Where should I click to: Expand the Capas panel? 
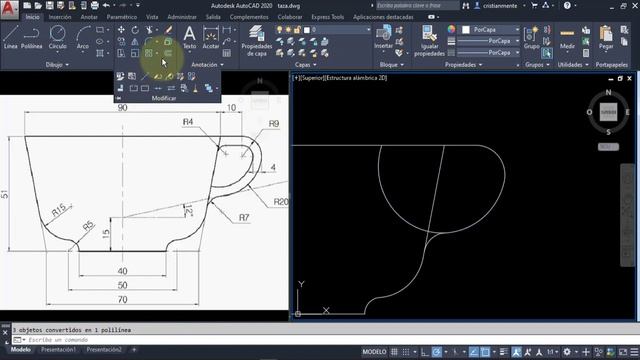[x=305, y=65]
